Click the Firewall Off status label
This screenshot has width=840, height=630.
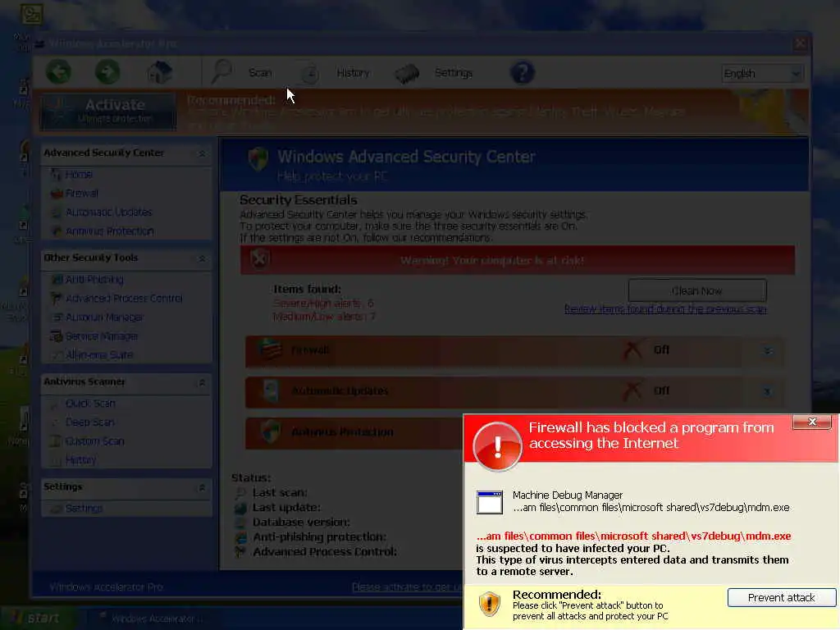point(661,349)
